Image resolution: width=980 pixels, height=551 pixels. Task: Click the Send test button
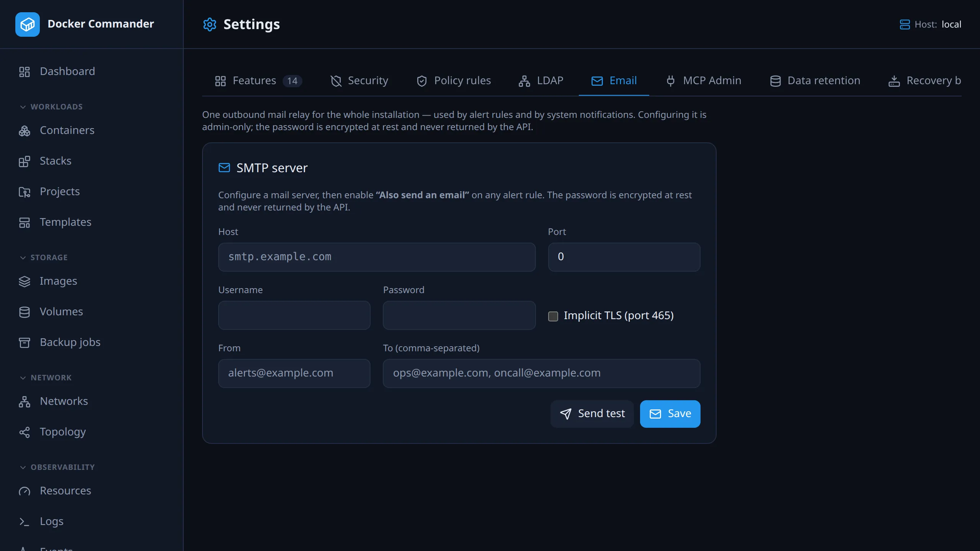(592, 414)
